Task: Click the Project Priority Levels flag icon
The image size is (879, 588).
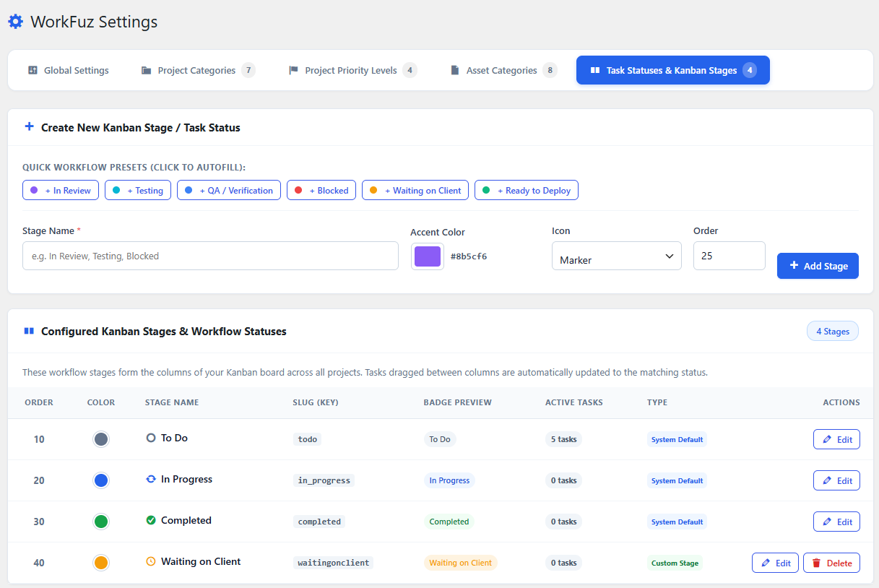Action: pyautogui.click(x=293, y=70)
